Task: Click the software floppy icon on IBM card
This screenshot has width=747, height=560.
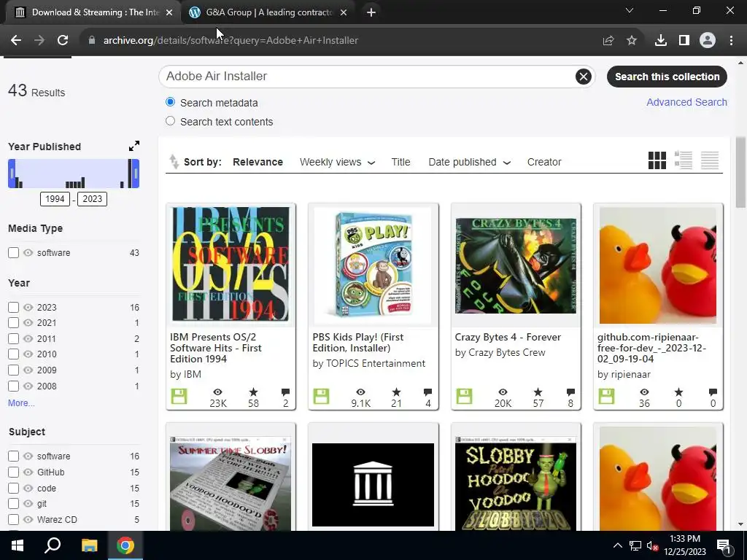Action: (179, 396)
